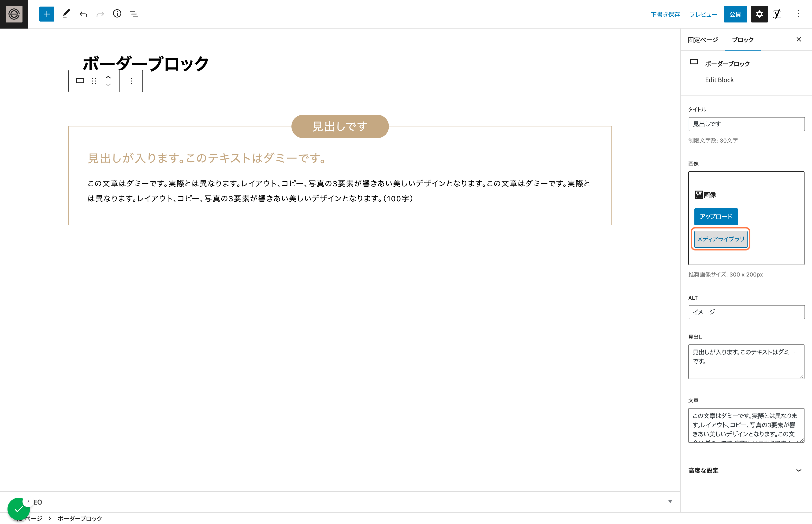Click the ALT text input field
This screenshot has height=524, width=812.
pyautogui.click(x=746, y=312)
